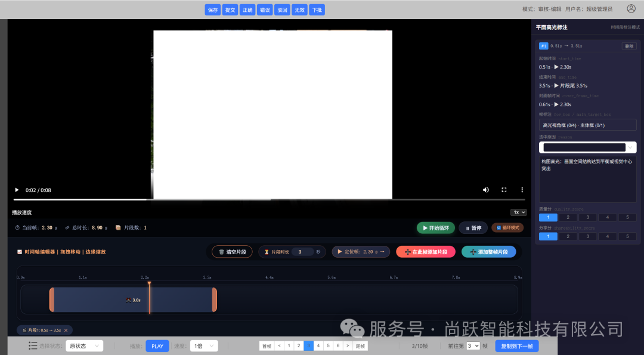
Task: Select frame page 1
Action: point(289,346)
